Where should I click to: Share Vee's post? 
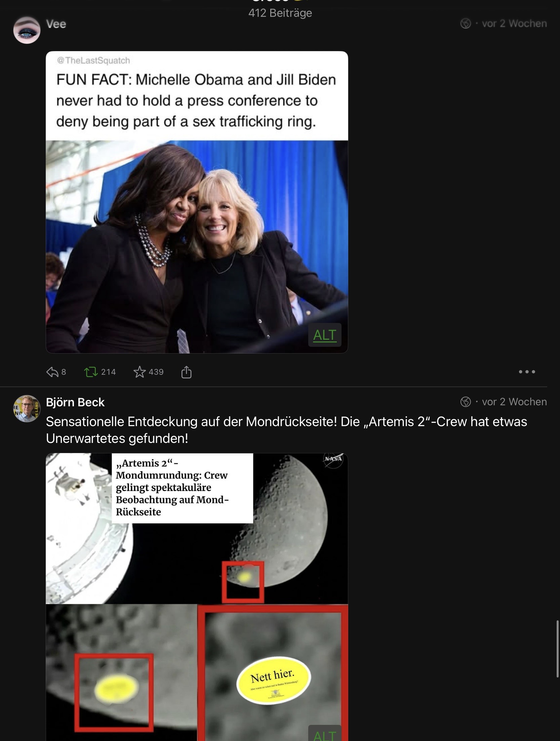186,372
